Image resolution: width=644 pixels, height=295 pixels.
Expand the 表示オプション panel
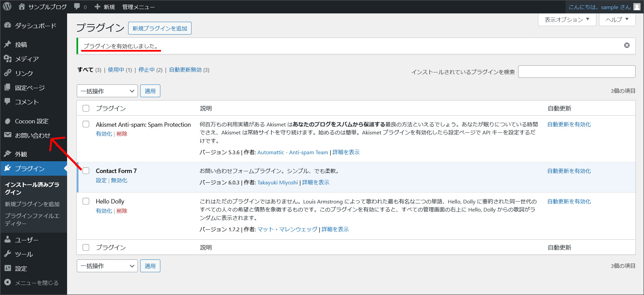(567, 20)
